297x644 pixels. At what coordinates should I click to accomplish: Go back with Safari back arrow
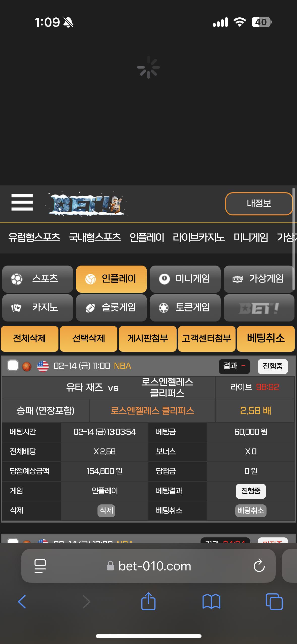(x=22, y=602)
